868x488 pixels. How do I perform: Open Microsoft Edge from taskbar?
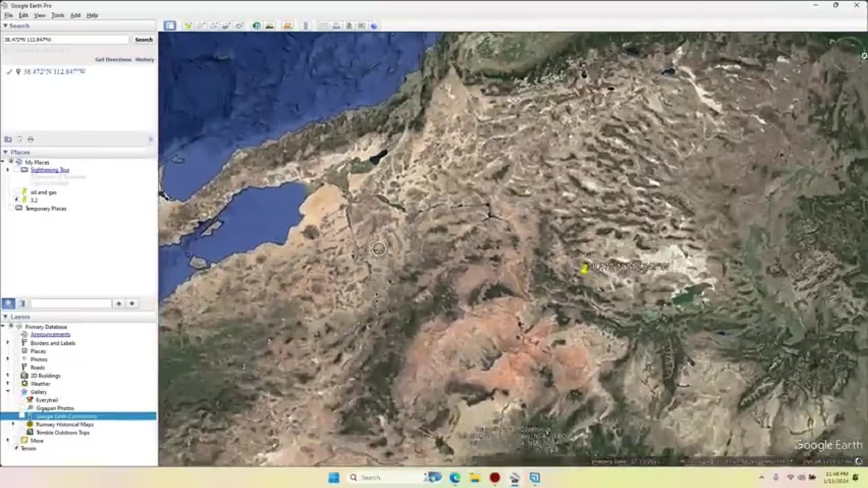coord(454,478)
